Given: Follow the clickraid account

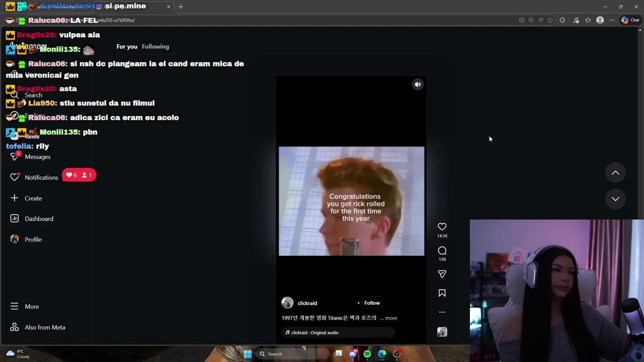Looking at the screenshot, I should 372,303.
